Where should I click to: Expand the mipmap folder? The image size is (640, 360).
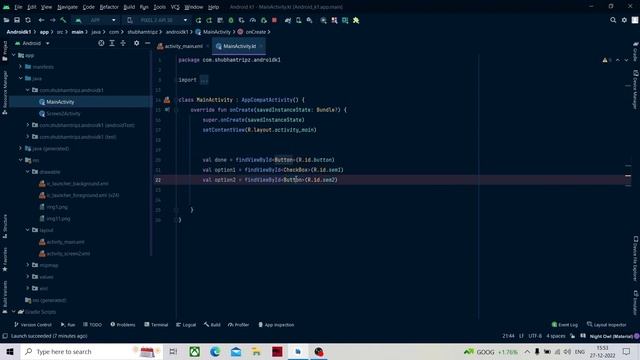[x=28, y=265]
